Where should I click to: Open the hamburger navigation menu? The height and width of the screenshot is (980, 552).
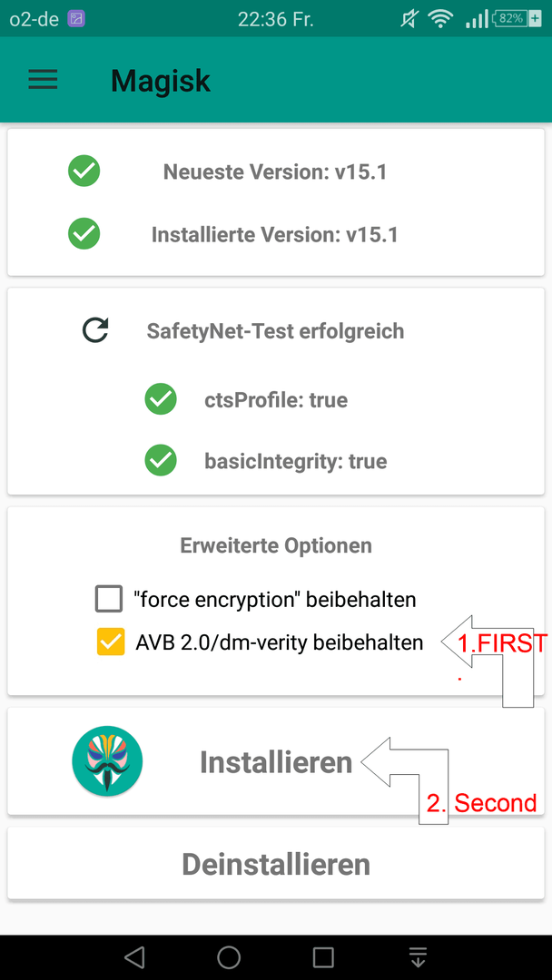43,80
